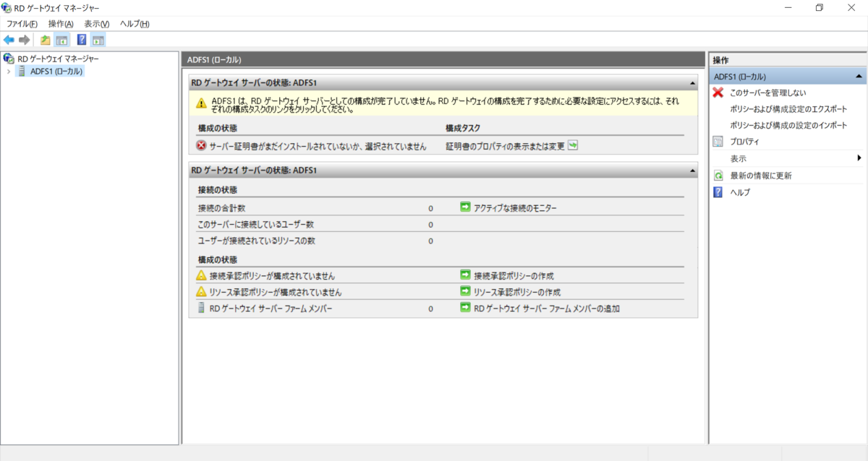Click ユーザーが接続されているリソースの数 row label
Image resolution: width=868 pixels, height=461 pixels.
[x=256, y=241]
